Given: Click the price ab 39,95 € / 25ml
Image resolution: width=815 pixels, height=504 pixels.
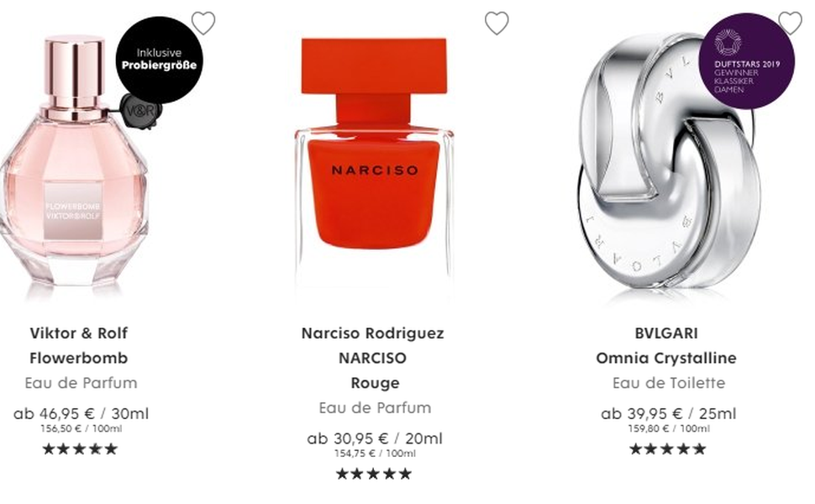Looking at the screenshot, I should click(669, 413).
